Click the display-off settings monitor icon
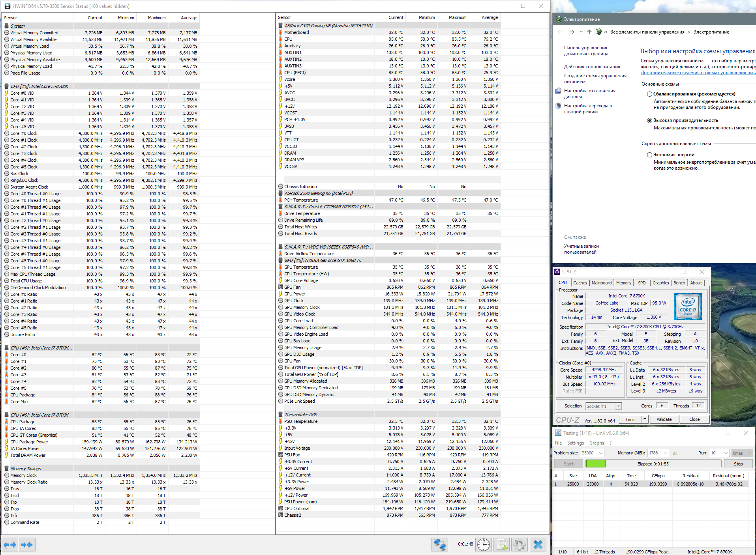 coord(558,91)
